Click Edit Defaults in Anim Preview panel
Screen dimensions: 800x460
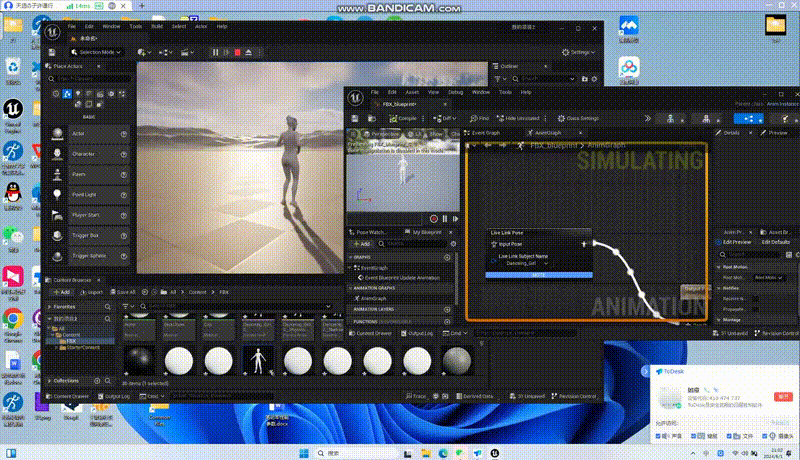pos(776,242)
